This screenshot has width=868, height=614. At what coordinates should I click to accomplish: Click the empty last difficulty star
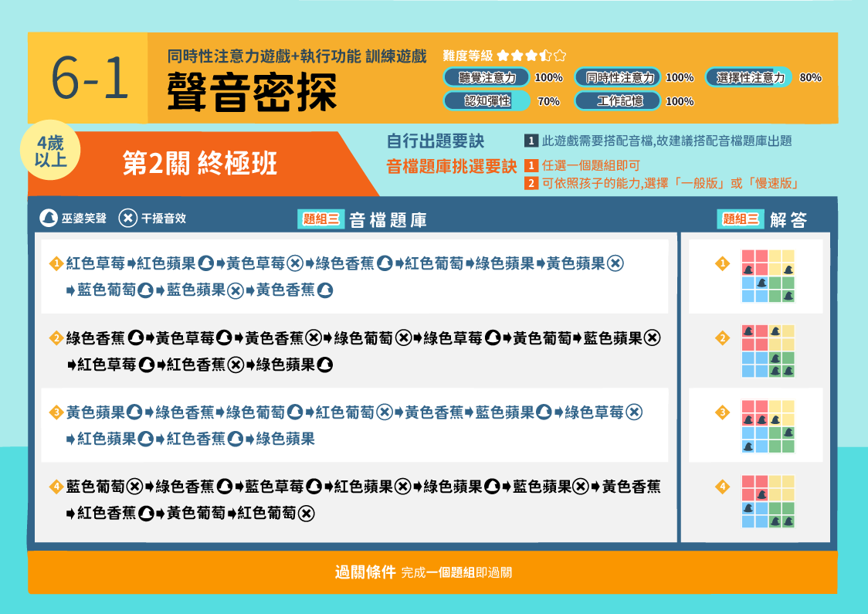tap(560, 56)
